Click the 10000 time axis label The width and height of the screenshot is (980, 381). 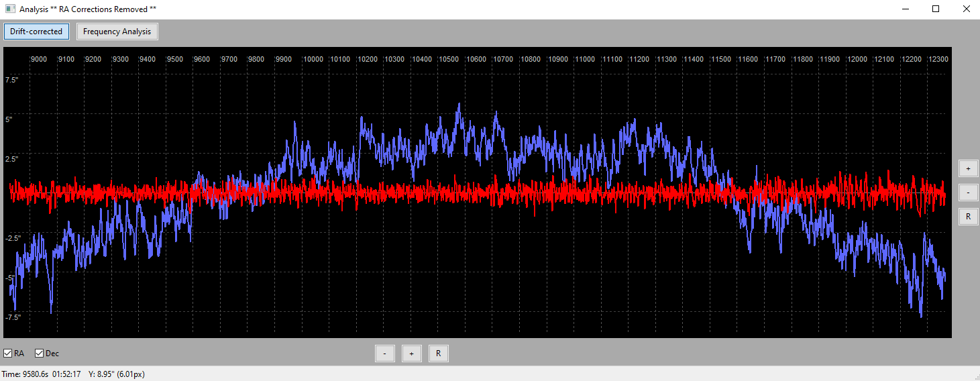click(x=313, y=59)
